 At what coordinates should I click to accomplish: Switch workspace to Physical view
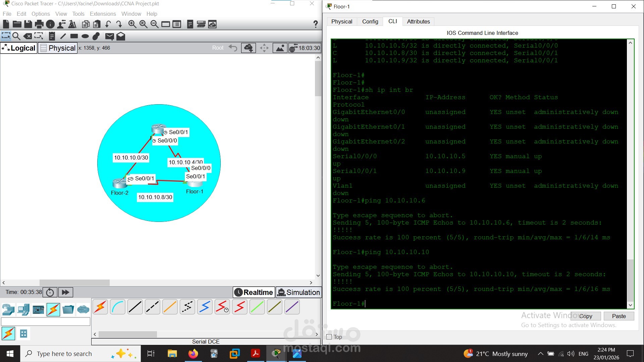pos(58,48)
